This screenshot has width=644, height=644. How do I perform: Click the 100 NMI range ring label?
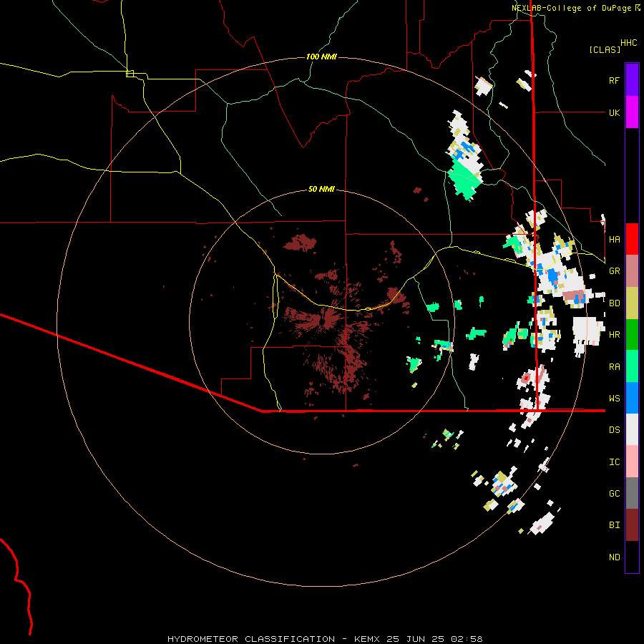point(321,57)
